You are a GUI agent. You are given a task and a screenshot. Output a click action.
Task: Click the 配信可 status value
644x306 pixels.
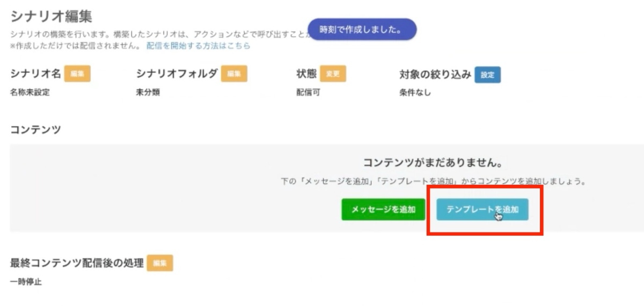click(308, 92)
